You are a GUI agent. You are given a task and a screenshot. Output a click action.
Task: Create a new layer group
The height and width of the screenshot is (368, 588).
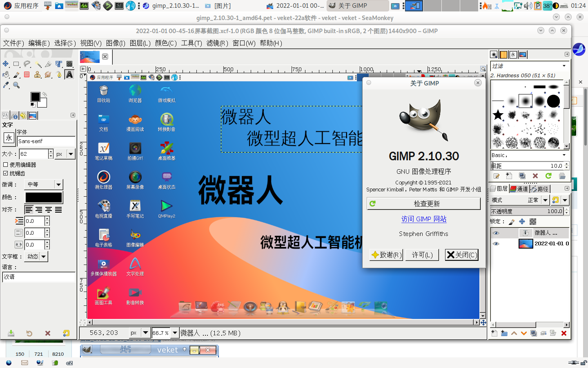tap(504, 333)
